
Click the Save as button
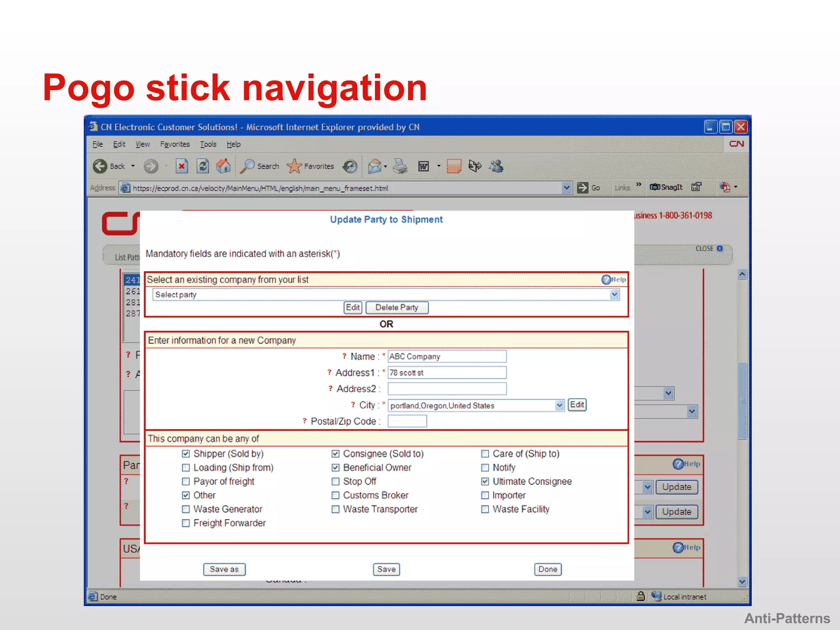pos(224,569)
